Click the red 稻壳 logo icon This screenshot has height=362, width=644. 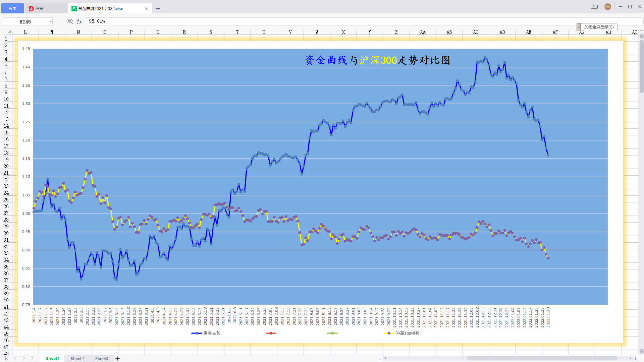click(x=31, y=8)
